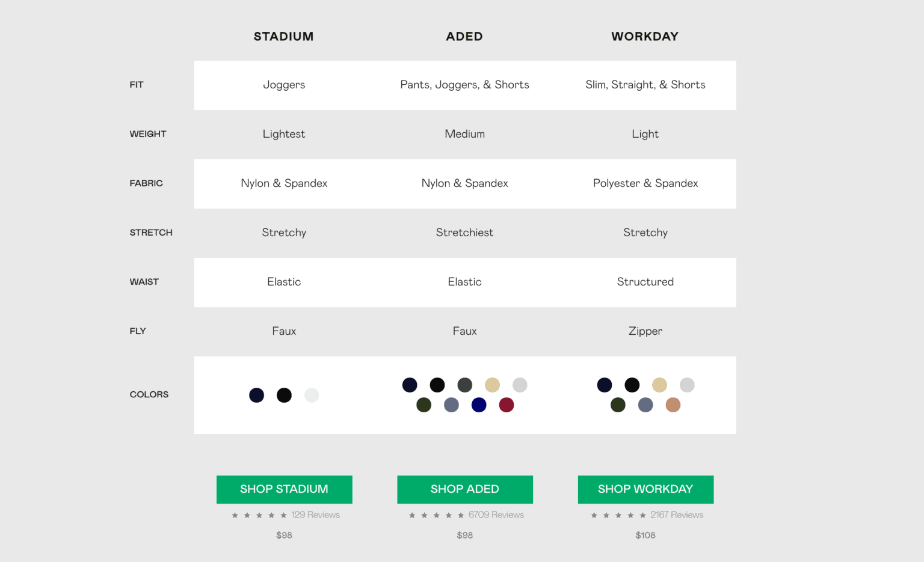Choose the khaki tan swatch in Aded colors

point(493,385)
